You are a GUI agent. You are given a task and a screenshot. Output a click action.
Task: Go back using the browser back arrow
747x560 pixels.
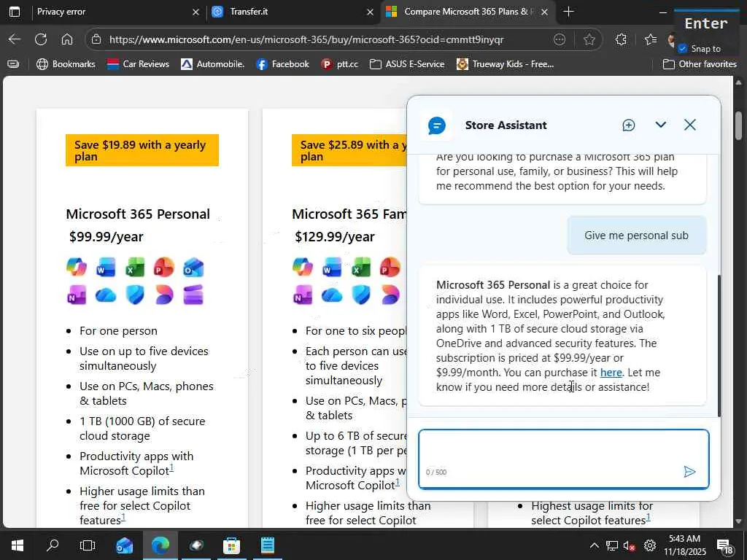15,39
